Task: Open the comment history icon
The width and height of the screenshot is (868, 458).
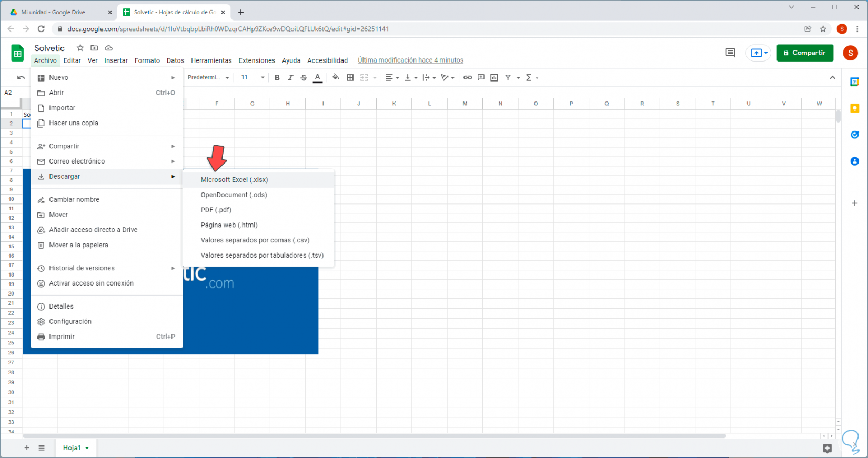Action: click(x=730, y=53)
